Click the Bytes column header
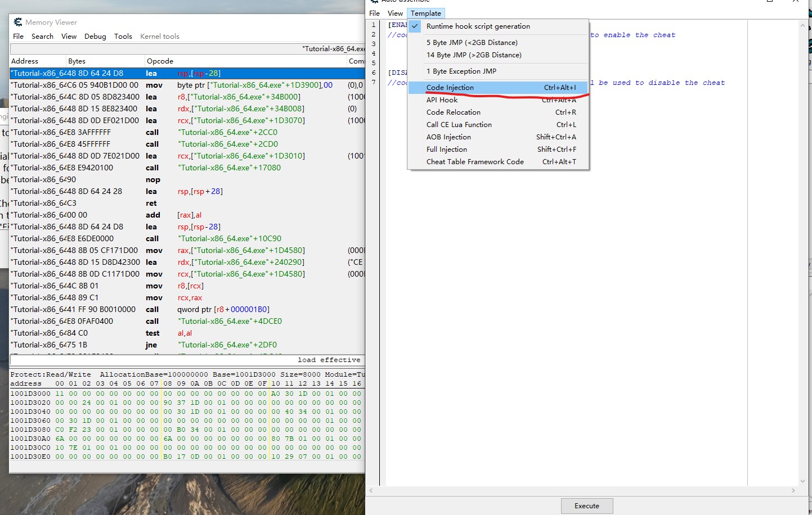Image resolution: width=812 pixels, height=515 pixels. click(x=105, y=61)
